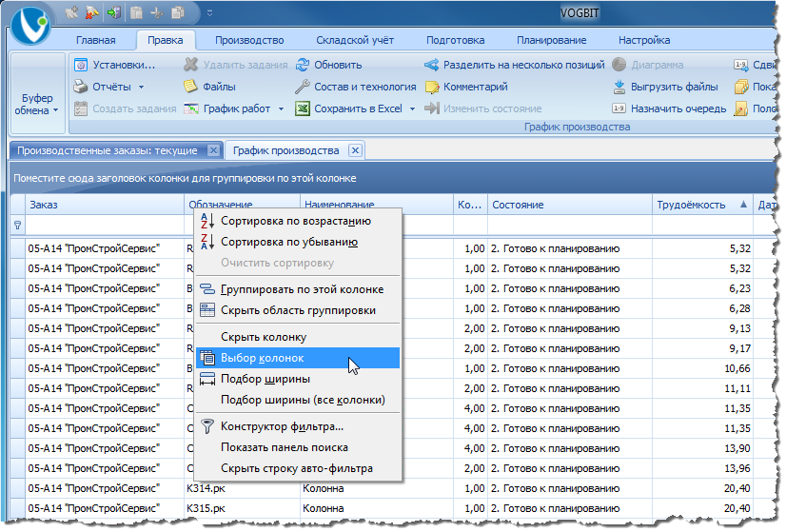Viewport: 786px width, 532px height.
Task: Switch to the Планирование ribbon tab
Action: pyautogui.click(x=551, y=40)
